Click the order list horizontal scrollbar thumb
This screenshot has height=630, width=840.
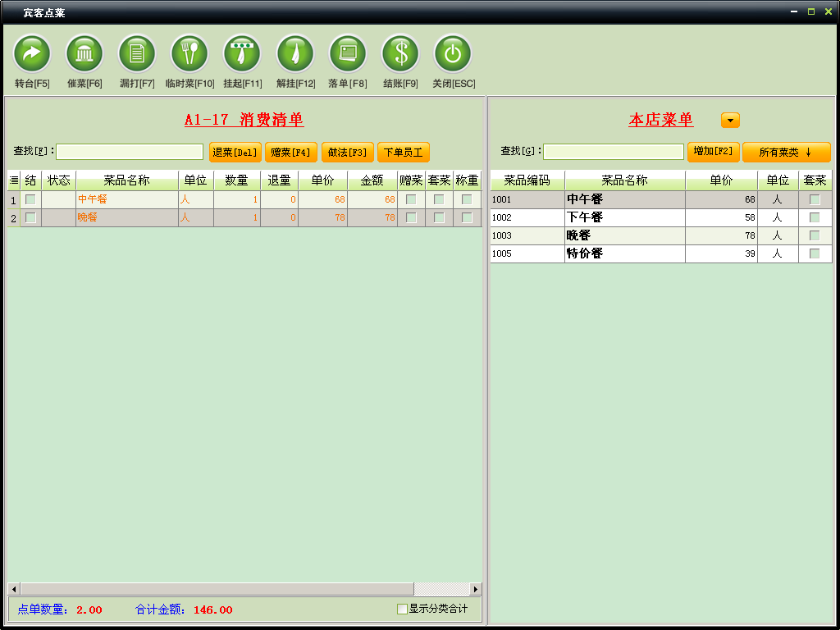[217, 589]
